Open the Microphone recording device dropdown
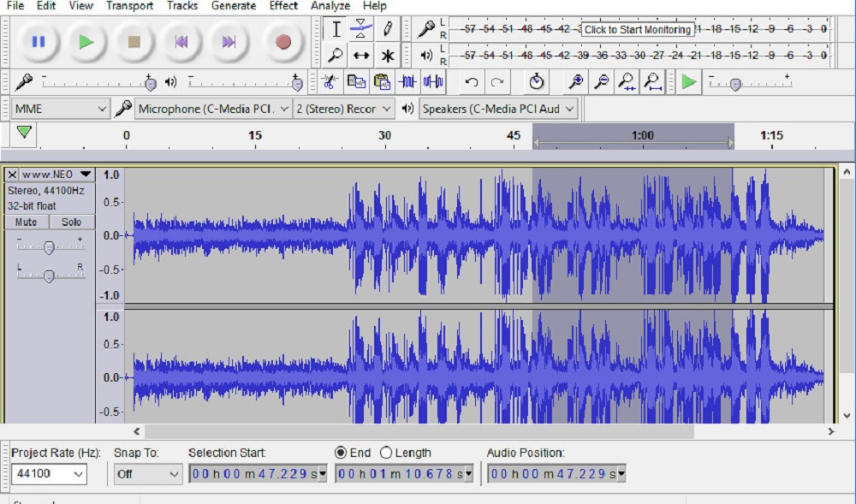The image size is (856, 504). (213, 109)
